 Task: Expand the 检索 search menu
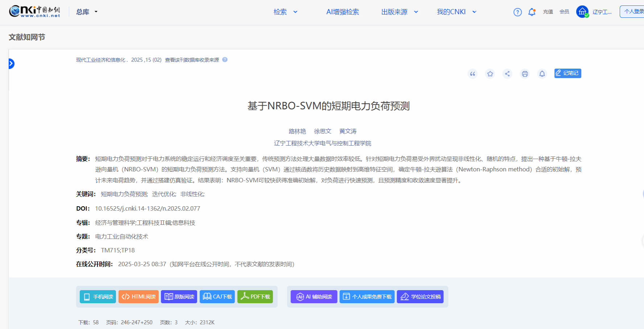[x=285, y=12]
